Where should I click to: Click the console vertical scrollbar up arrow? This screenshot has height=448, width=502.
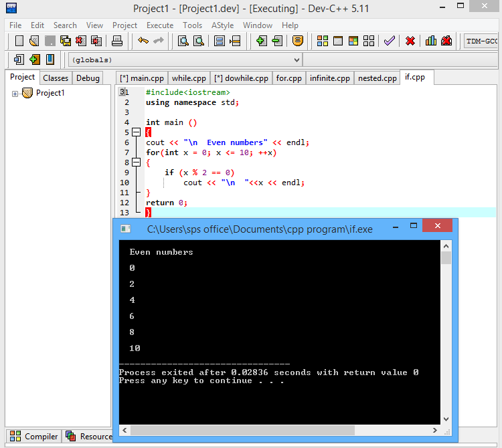coord(446,246)
